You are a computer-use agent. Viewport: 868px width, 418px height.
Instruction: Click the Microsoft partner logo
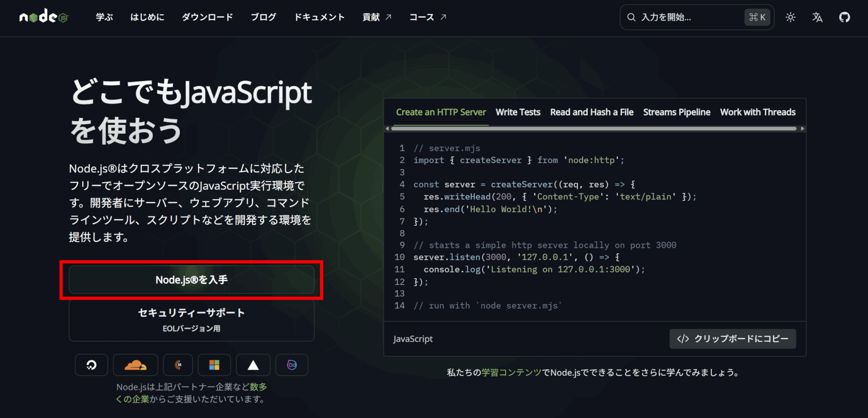point(214,365)
